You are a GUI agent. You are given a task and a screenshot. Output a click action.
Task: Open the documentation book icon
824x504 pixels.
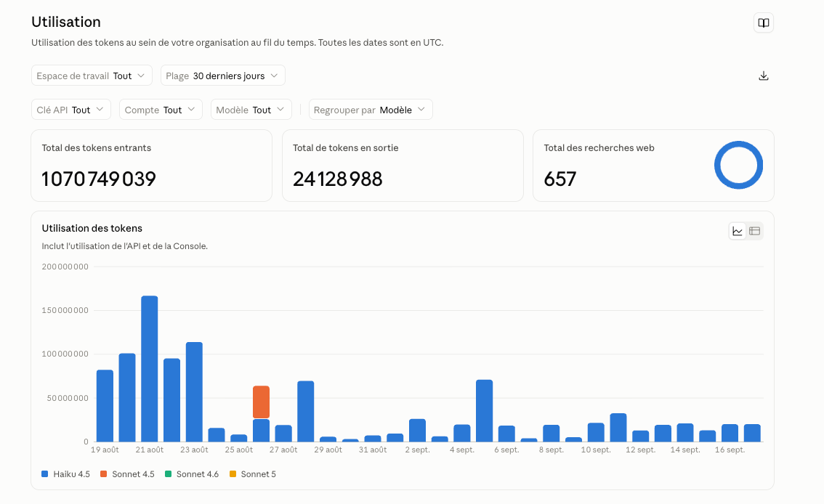pyautogui.click(x=764, y=23)
